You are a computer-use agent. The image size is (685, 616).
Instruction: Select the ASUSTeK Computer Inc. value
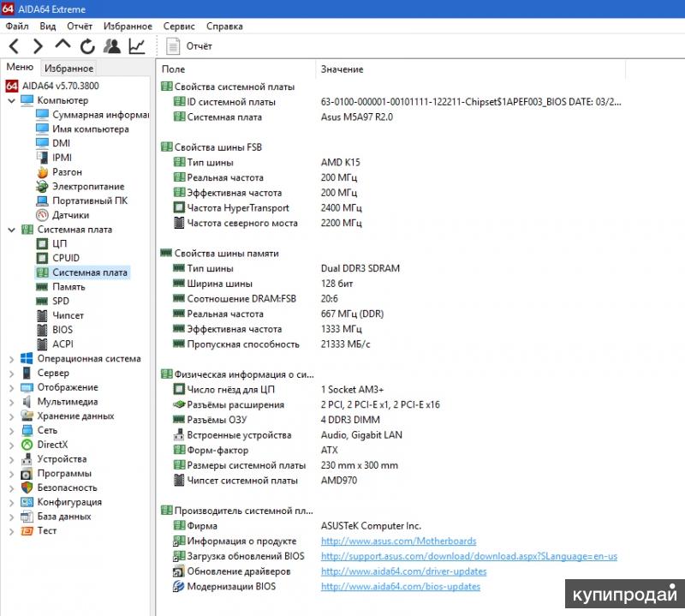tap(371, 526)
